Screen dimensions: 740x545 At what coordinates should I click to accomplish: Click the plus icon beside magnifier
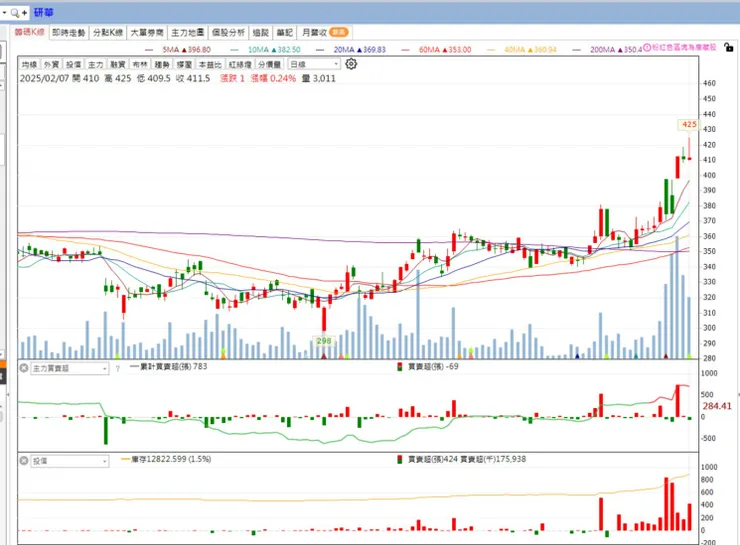25,13
